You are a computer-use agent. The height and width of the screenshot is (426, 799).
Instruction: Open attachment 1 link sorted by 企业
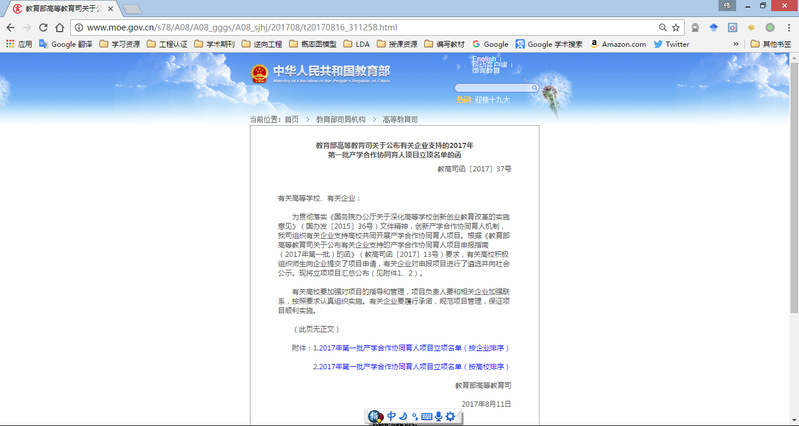[410, 347]
